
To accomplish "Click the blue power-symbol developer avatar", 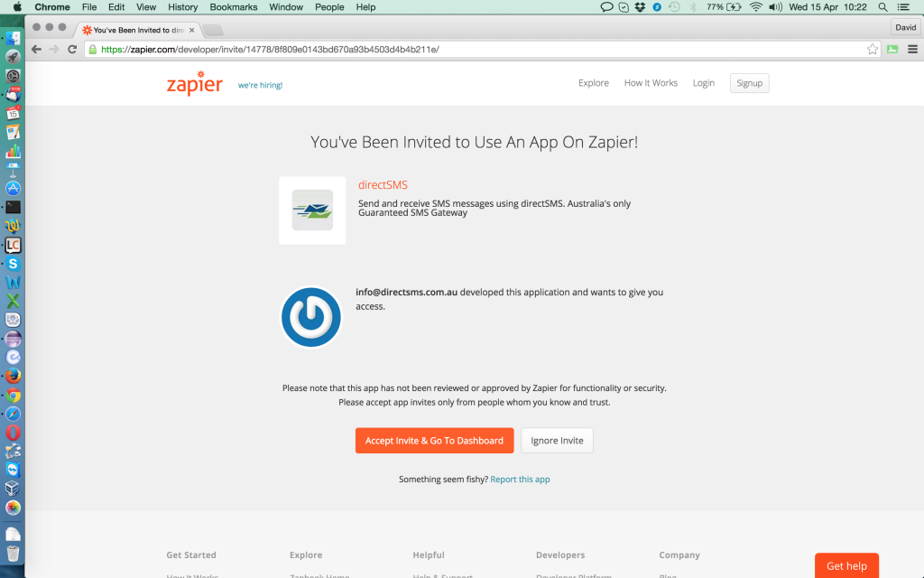I will tap(311, 317).
